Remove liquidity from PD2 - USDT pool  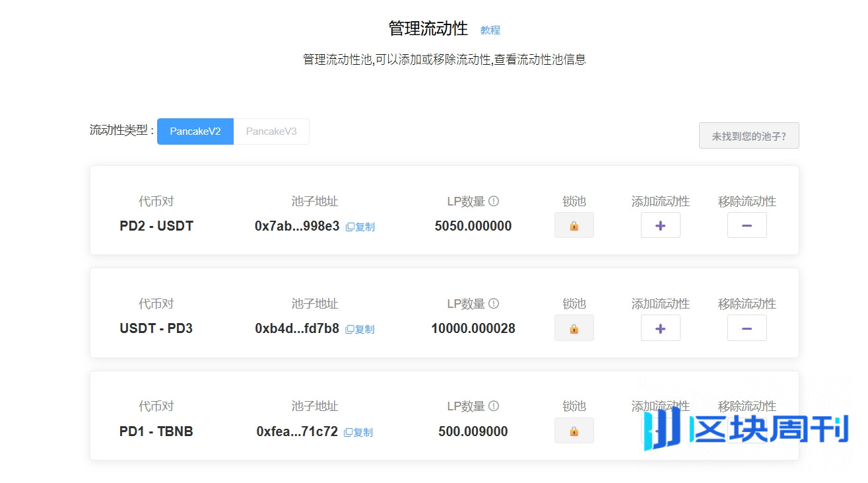coord(747,225)
